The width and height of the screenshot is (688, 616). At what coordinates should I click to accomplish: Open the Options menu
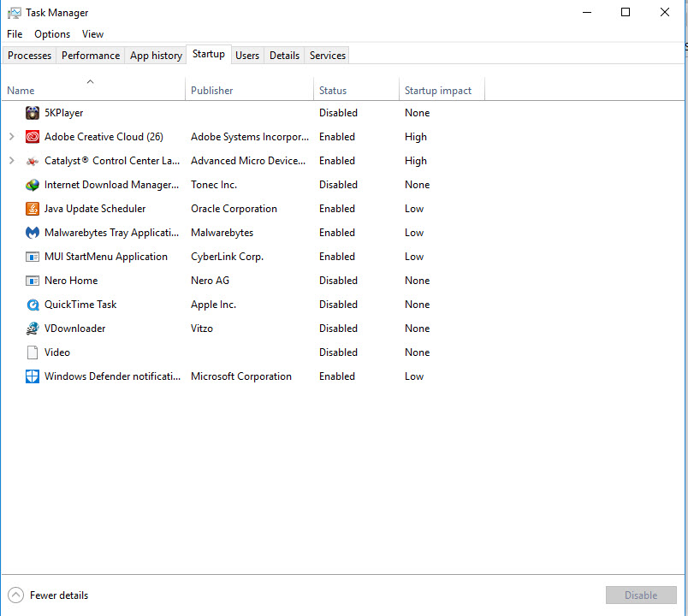pyautogui.click(x=52, y=34)
